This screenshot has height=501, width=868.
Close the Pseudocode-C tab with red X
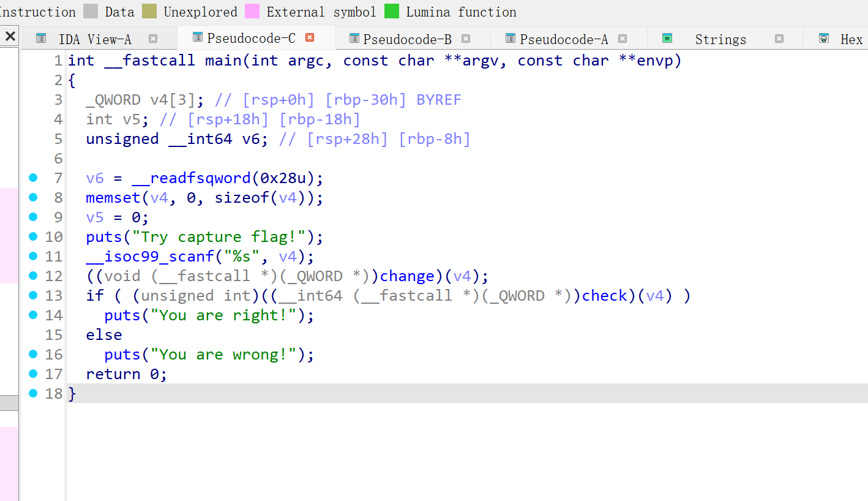(x=310, y=38)
